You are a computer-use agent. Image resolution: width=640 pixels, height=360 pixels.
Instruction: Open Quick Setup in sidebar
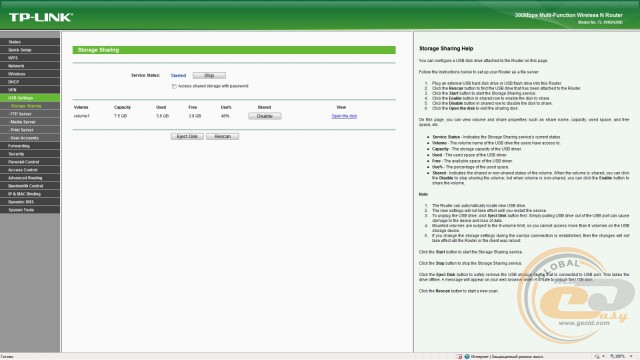[30, 50]
